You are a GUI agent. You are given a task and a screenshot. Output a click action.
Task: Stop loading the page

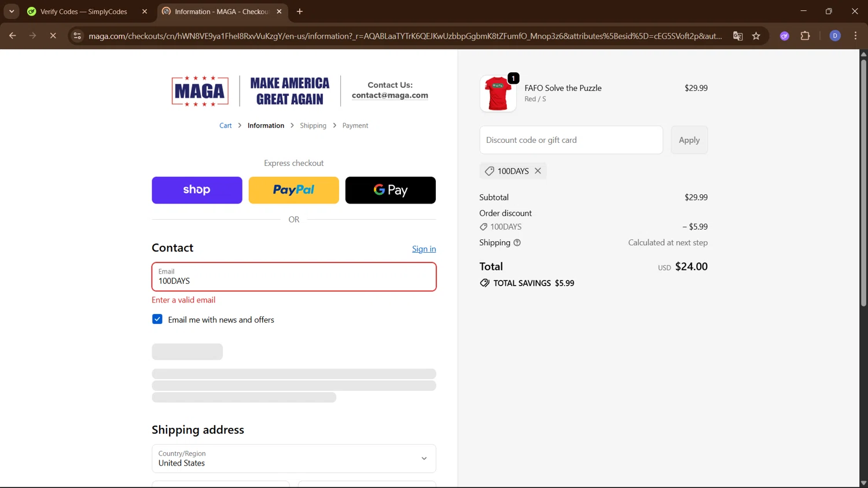[x=53, y=36]
